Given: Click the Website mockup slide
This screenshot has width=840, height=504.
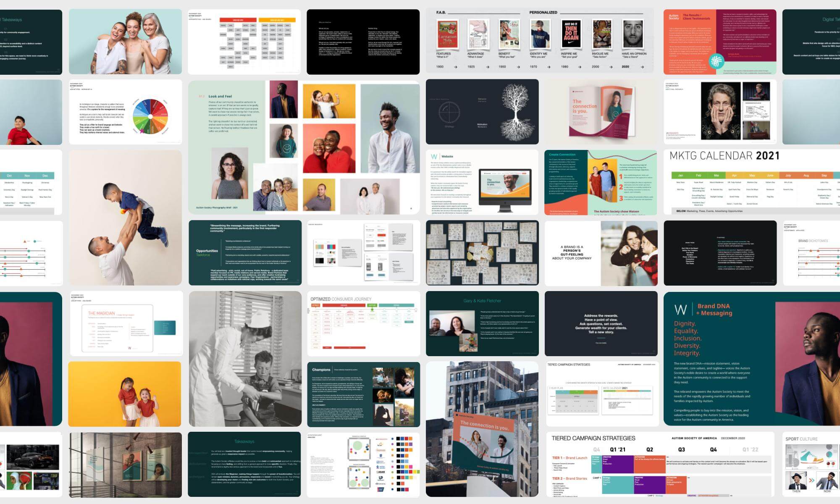Looking at the screenshot, I should (482, 182).
